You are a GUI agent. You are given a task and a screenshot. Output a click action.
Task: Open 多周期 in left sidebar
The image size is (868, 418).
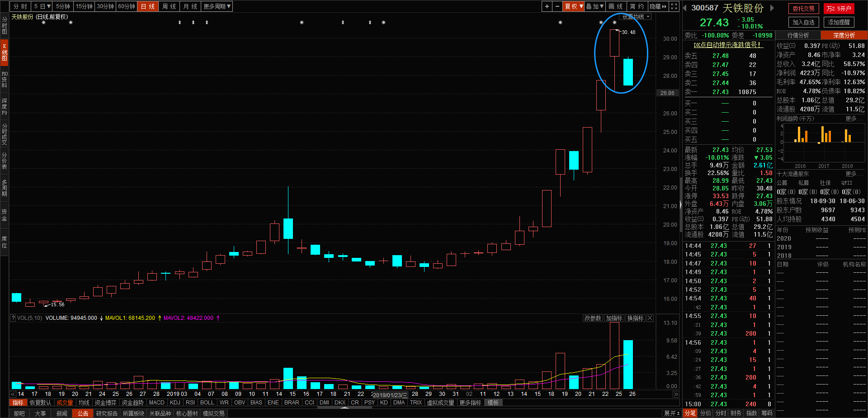[x=5, y=188]
